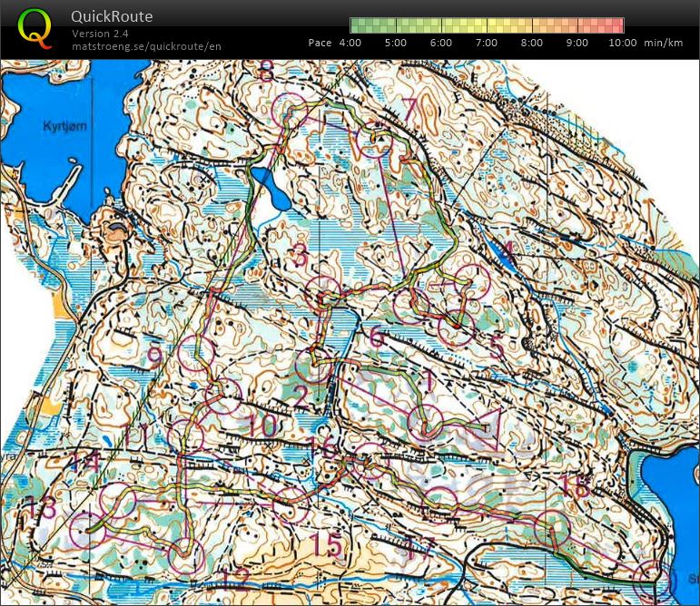Click the 10:00 pace label
The height and width of the screenshot is (606, 700).
coord(623,43)
